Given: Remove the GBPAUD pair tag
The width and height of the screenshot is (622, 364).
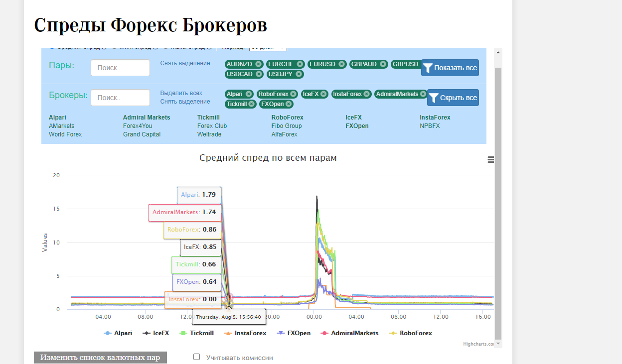Looking at the screenshot, I should point(383,64).
